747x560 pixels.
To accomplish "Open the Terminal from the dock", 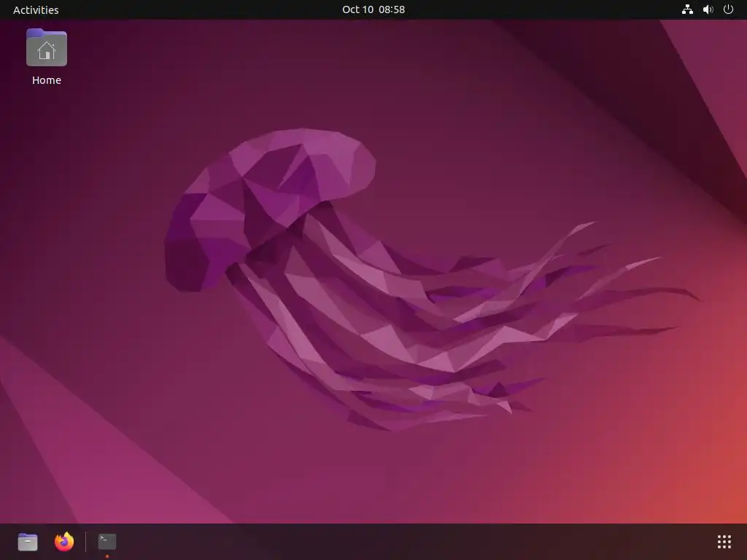I will tap(107, 542).
